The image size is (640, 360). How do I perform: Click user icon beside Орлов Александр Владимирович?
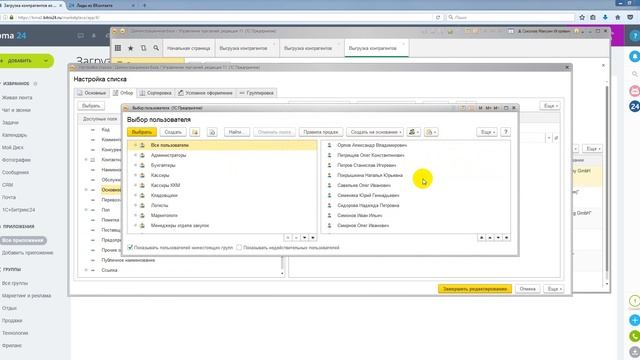tap(329, 145)
